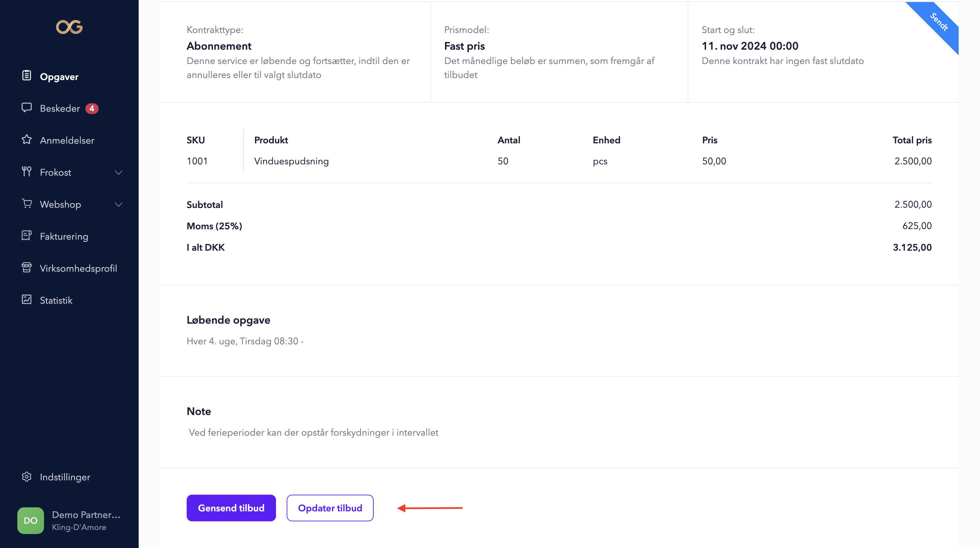Click the red 4 unread messages badge

coord(92,108)
